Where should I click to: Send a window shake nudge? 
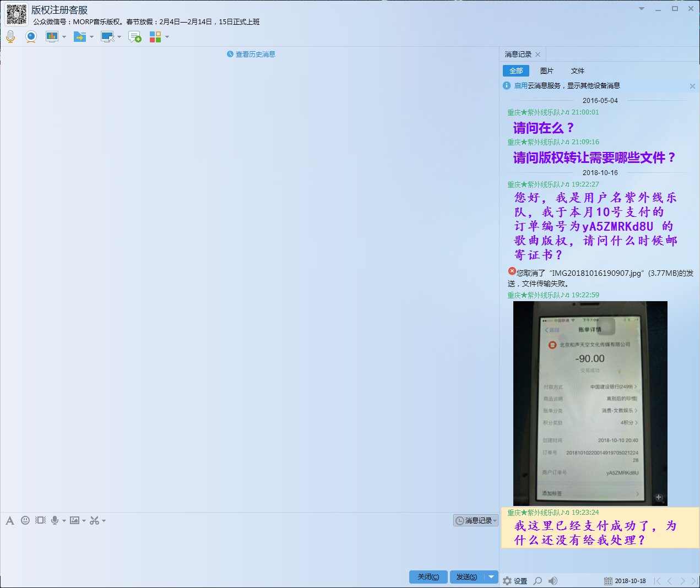click(40, 520)
